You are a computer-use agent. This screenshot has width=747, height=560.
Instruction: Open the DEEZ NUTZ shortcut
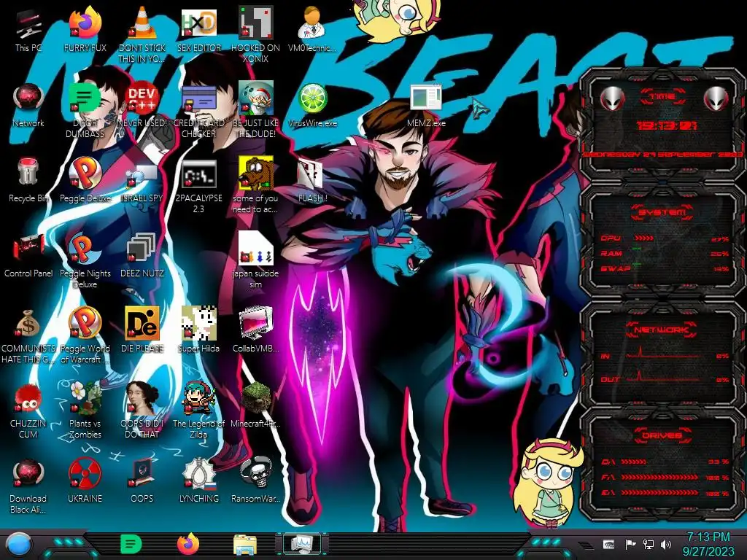tap(142, 255)
